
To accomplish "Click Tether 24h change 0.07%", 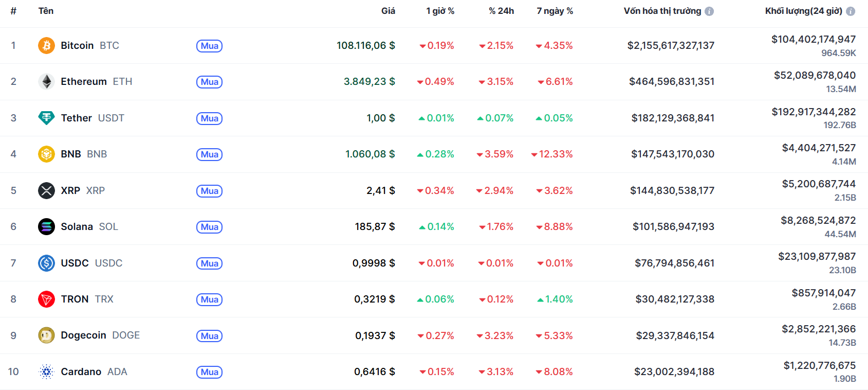I will (x=495, y=118).
